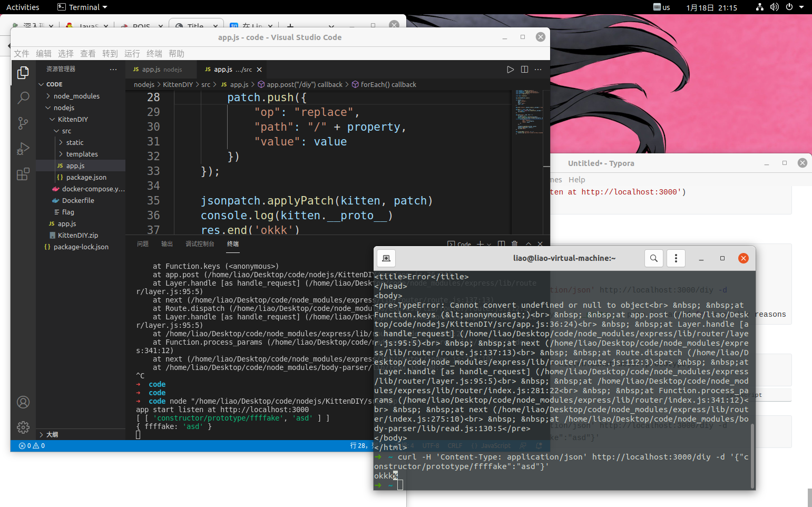Switch to the 调试控制台 panel tab
Screen dimensions: 812x507
point(200,244)
